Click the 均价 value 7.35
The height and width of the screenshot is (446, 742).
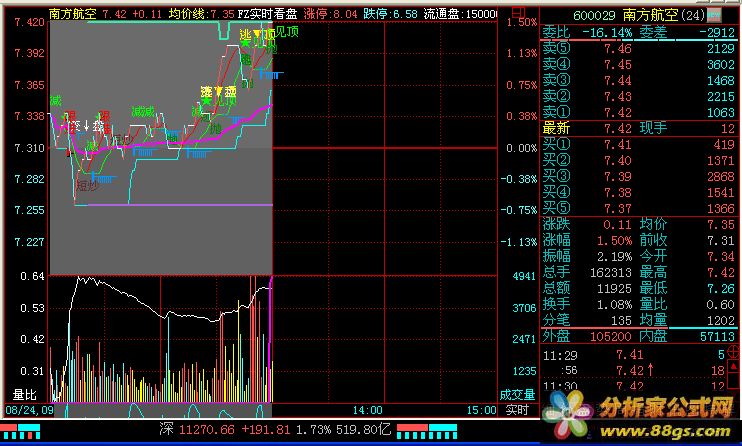721,224
